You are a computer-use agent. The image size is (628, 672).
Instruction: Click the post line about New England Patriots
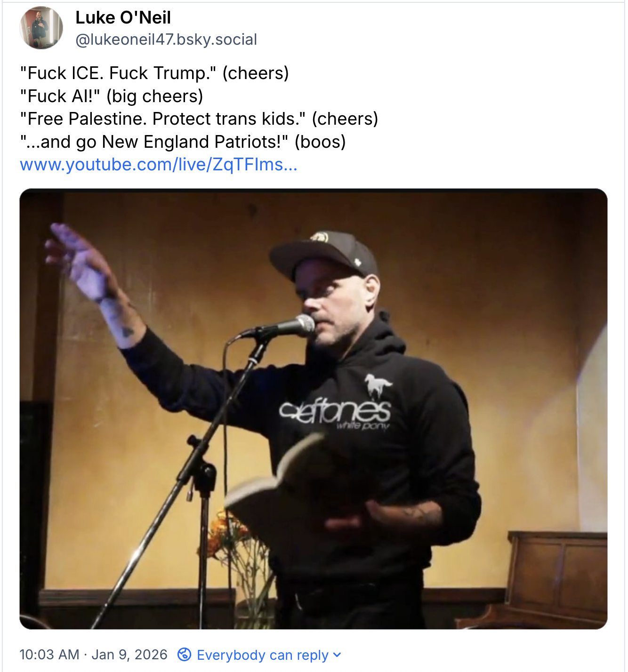[x=183, y=142]
